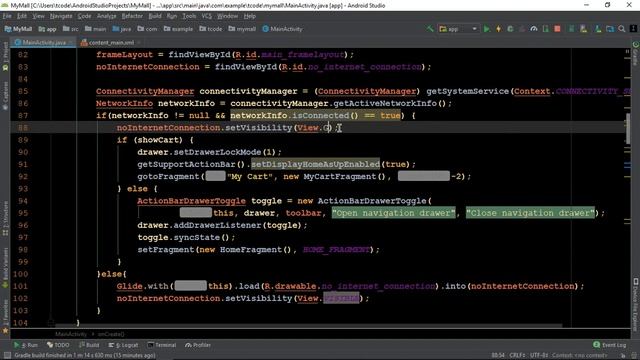Click the src breadcrumb folder

coord(71,29)
